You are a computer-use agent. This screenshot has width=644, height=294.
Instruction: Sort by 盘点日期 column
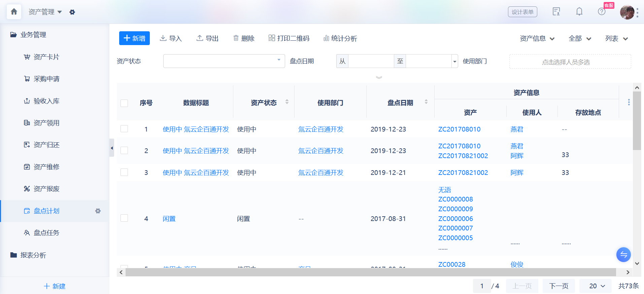tap(426, 102)
